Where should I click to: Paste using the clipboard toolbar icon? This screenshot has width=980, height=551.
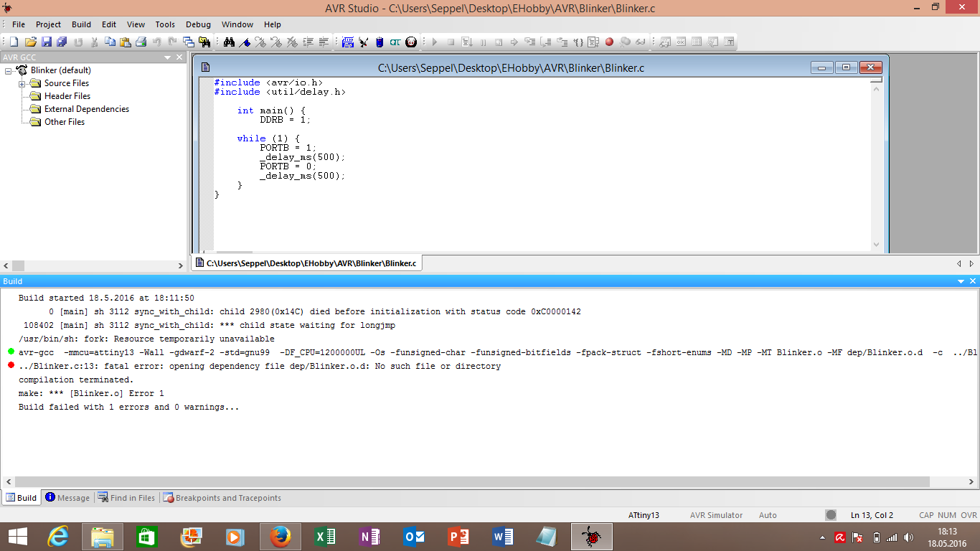(126, 42)
